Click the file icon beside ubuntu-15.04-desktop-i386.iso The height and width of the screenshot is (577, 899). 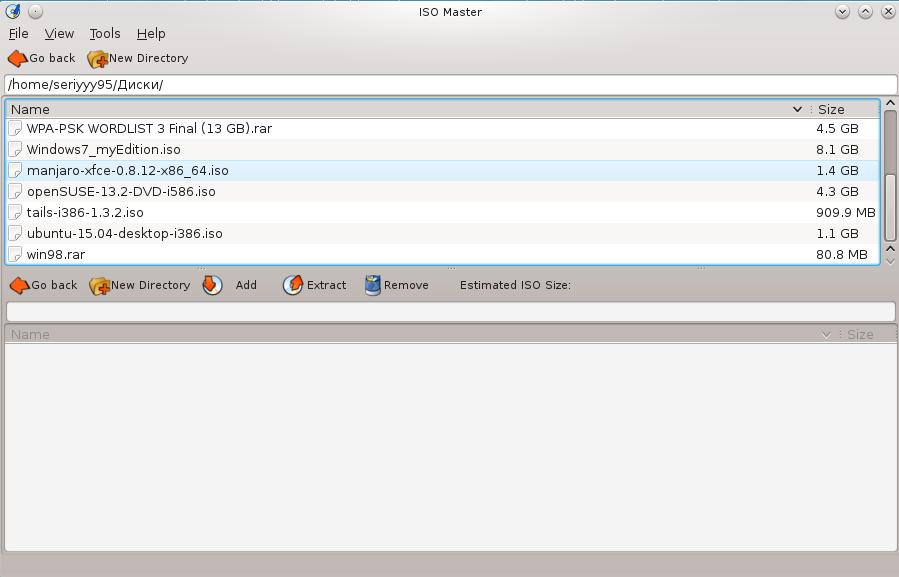click(x=15, y=233)
